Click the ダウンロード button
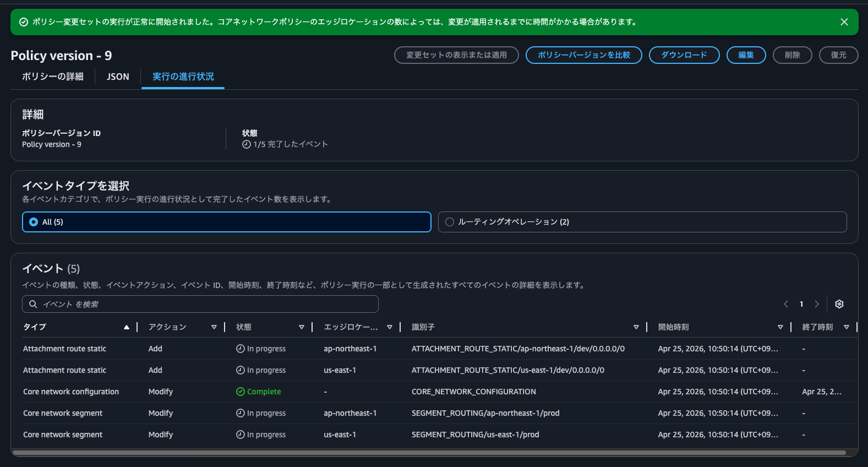 point(684,55)
